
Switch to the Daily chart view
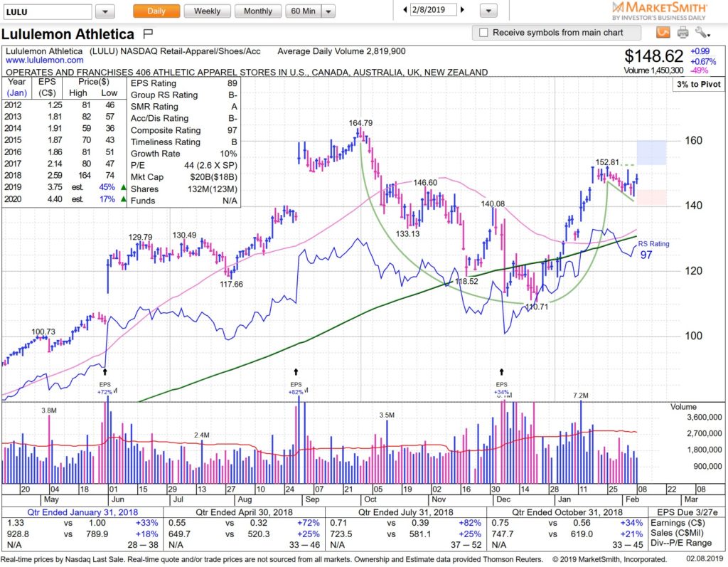click(x=156, y=11)
